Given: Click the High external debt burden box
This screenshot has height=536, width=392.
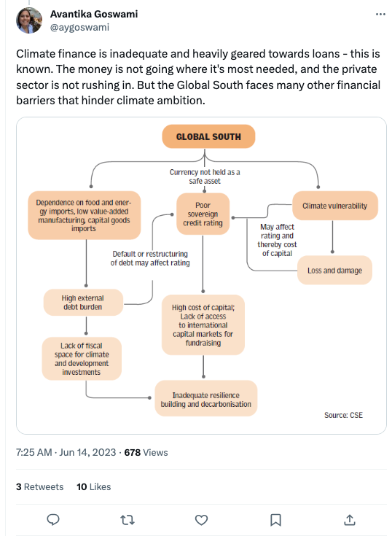Looking at the screenshot, I should pos(83,303).
